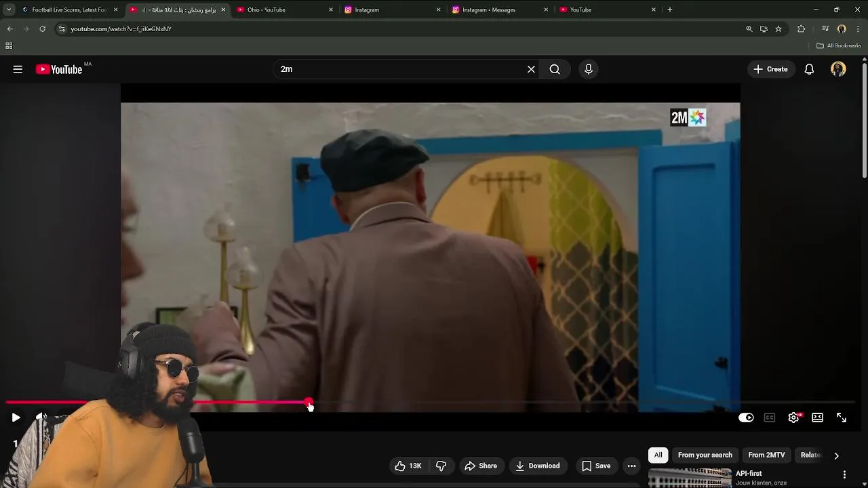Clear the search box text
This screenshot has width=868, height=488.
(531, 69)
